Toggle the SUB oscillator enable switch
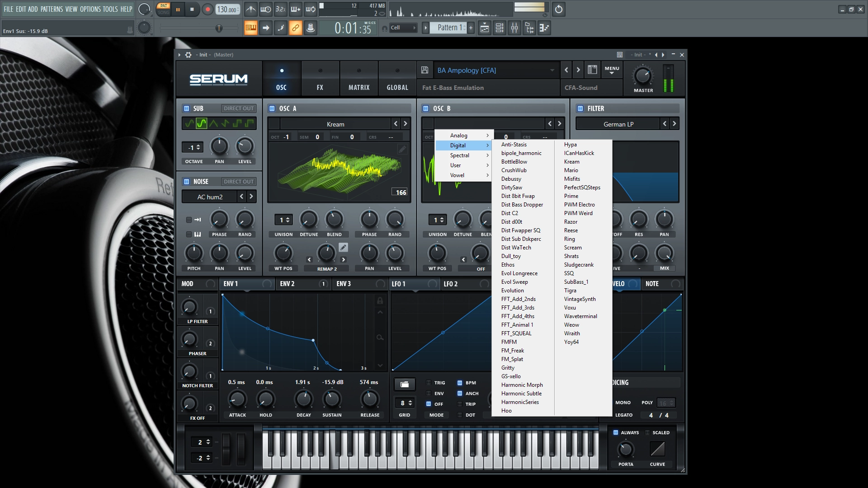Image resolution: width=868 pixels, height=488 pixels. coord(186,108)
